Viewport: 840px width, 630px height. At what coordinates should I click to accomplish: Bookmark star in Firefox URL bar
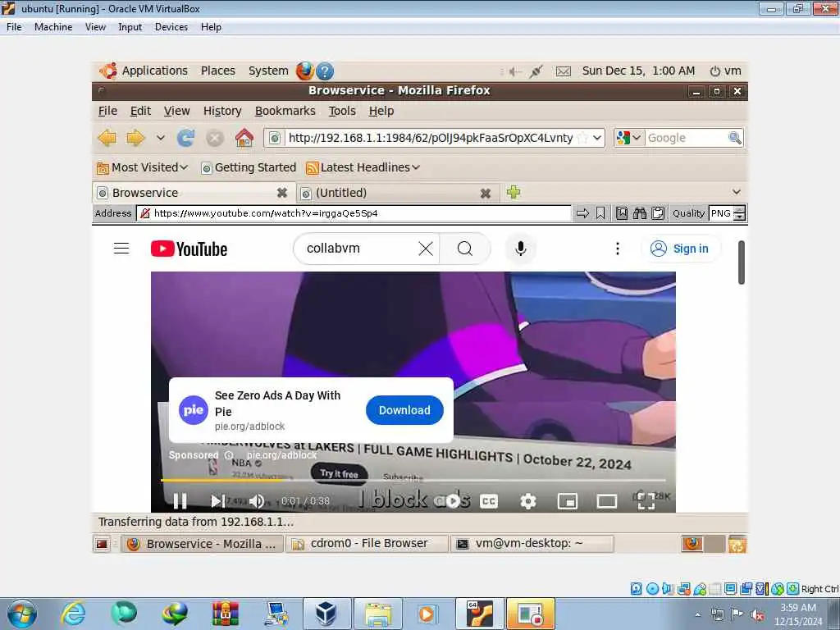(x=583, y=138)
